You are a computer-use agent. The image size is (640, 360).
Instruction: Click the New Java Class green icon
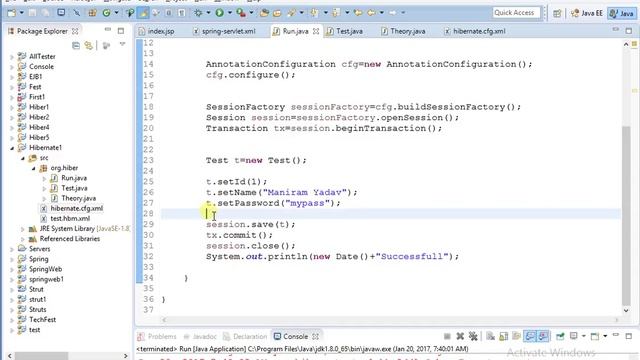107,13
